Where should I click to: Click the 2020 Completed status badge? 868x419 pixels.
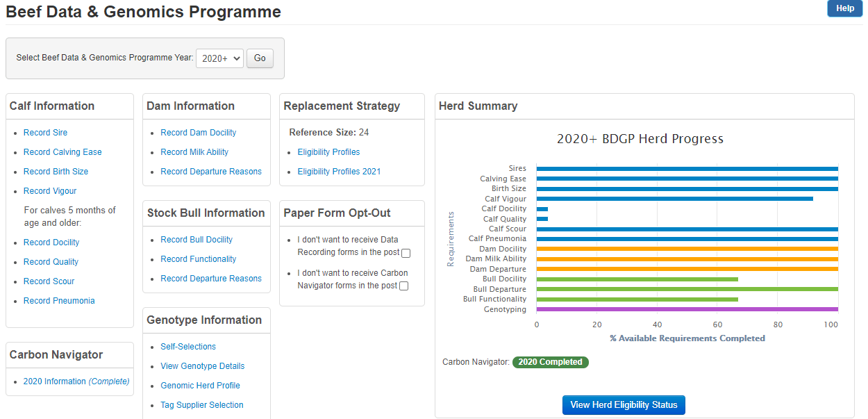pyautogui.click(x=550, y=362)
